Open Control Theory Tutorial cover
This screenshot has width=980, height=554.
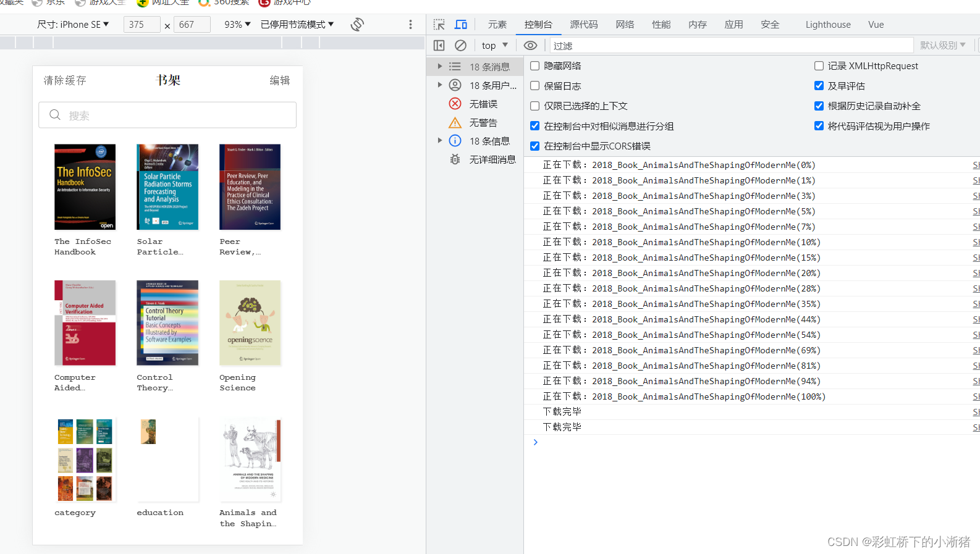tap(167, 323)
